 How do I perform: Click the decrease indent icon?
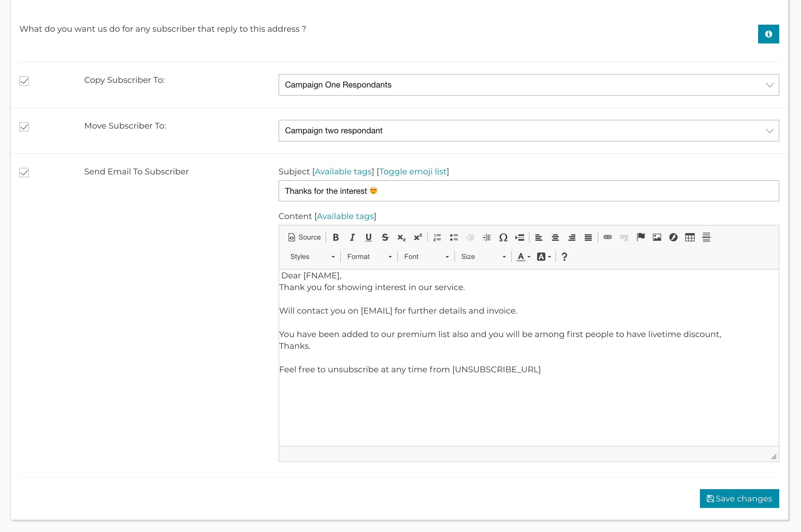(x=470, y=237)
